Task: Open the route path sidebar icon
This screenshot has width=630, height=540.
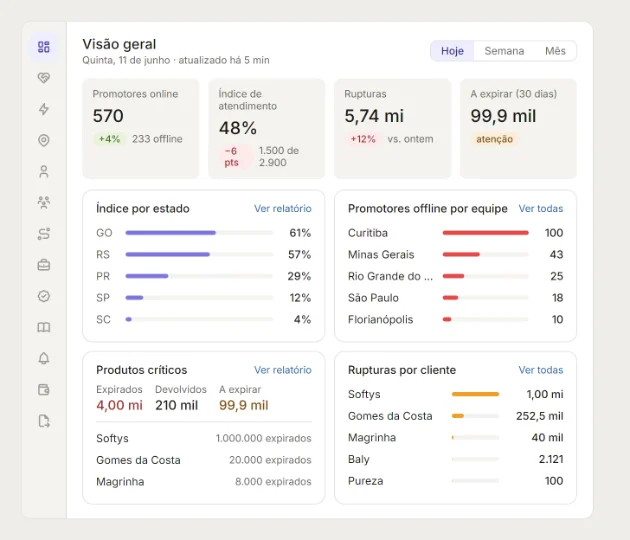Action: pos(44,234)
